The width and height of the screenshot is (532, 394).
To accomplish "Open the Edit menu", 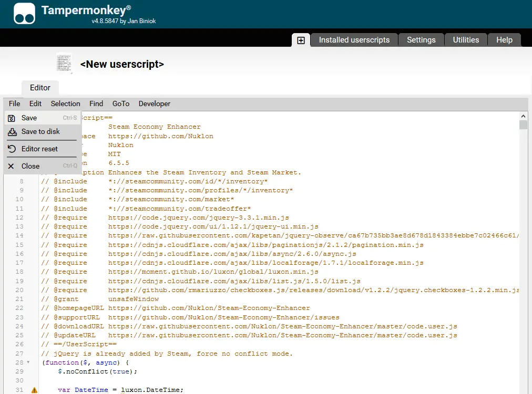I will coord(35,104).
